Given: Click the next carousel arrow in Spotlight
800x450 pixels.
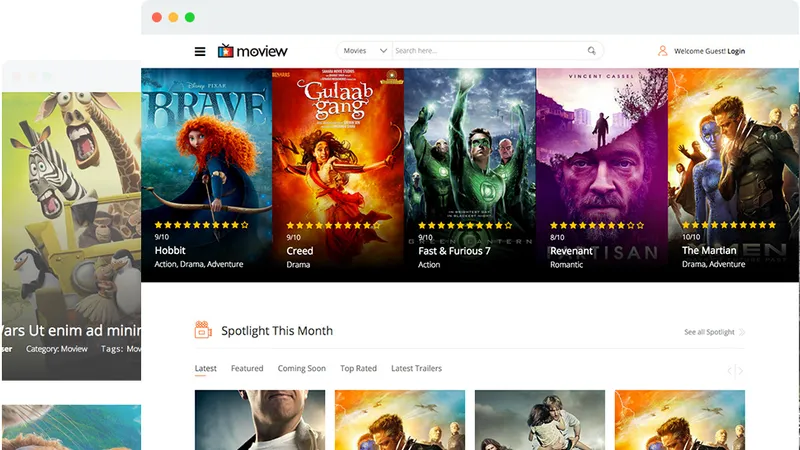Looking at the screenshot, I should (x=740, y=370).
